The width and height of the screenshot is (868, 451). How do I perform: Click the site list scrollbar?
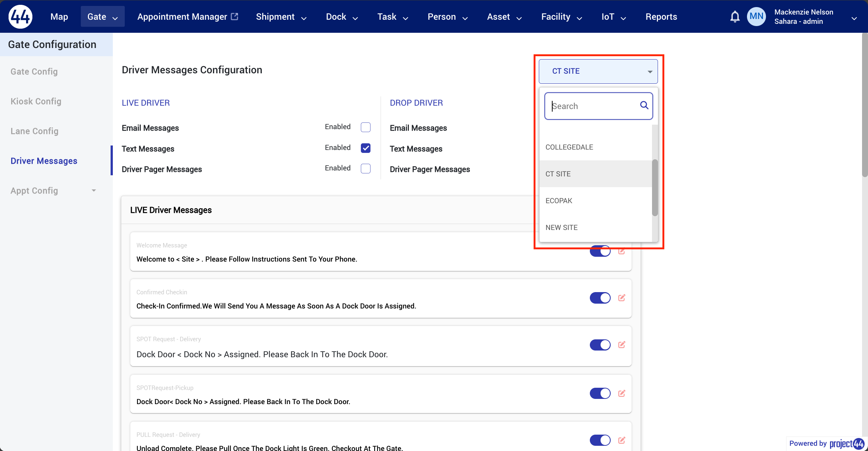point(655,188)
